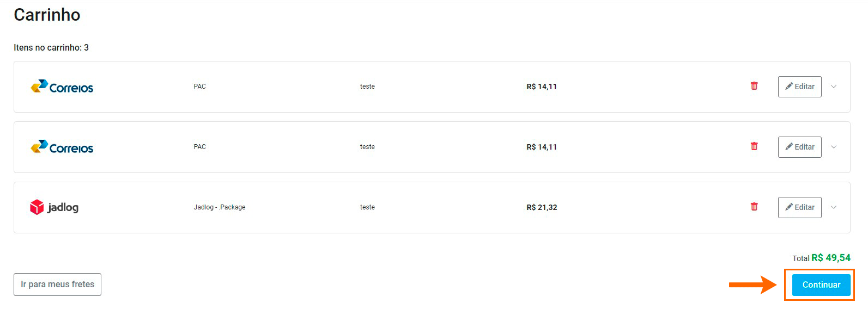Click the Correios logo in second row
Screen dimensions: 868x309
[x=62, y=147]
